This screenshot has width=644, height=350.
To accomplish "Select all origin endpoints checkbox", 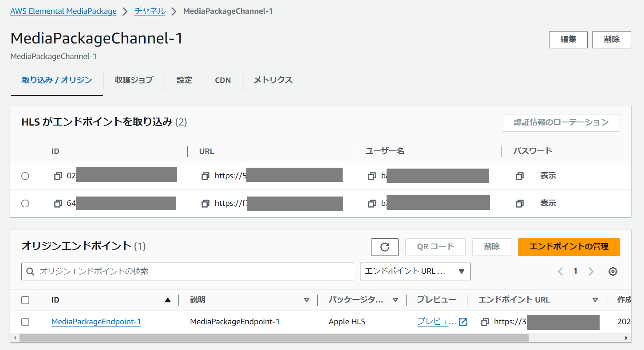I will tap(25, 300).
